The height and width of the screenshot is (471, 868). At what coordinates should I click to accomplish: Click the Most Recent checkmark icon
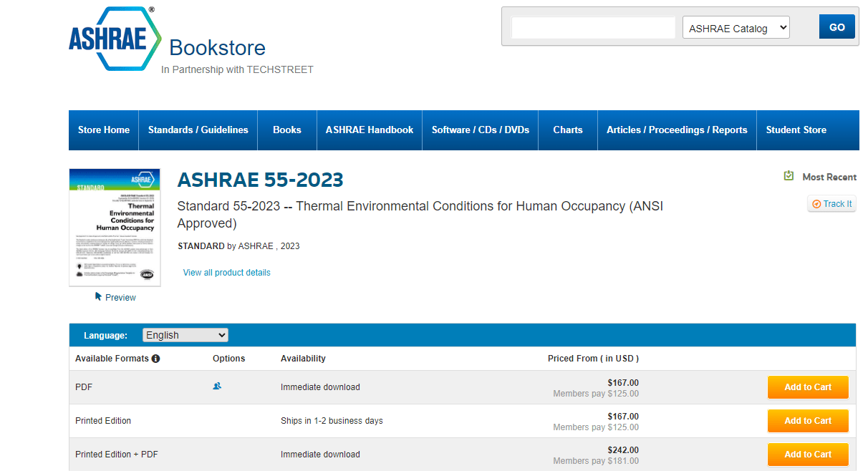(x=789, y=176)
